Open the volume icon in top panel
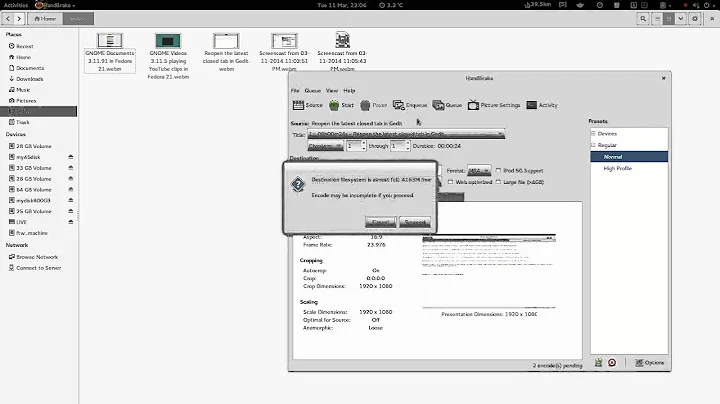 696,5
